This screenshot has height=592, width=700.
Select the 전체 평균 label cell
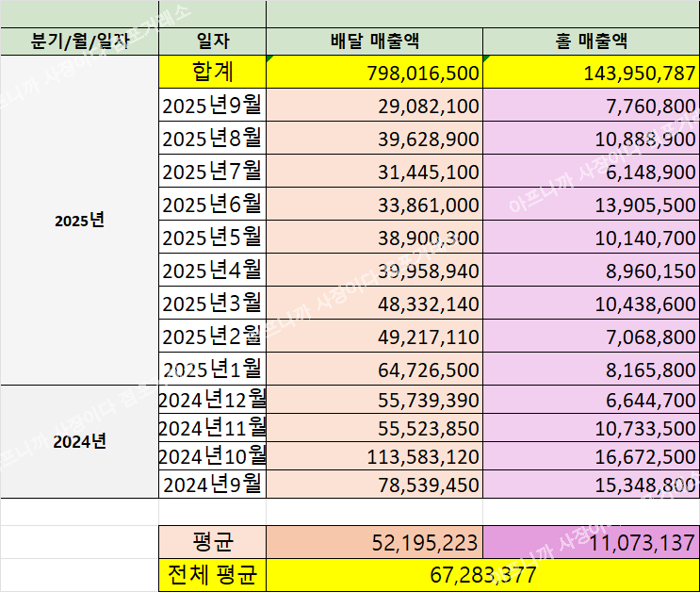point(213,574)
